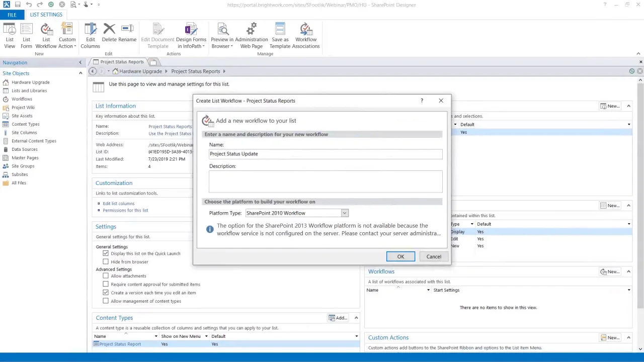Click the workflow Name input field
This screenshot has height=362, width=644.
[x=326, y=154]
